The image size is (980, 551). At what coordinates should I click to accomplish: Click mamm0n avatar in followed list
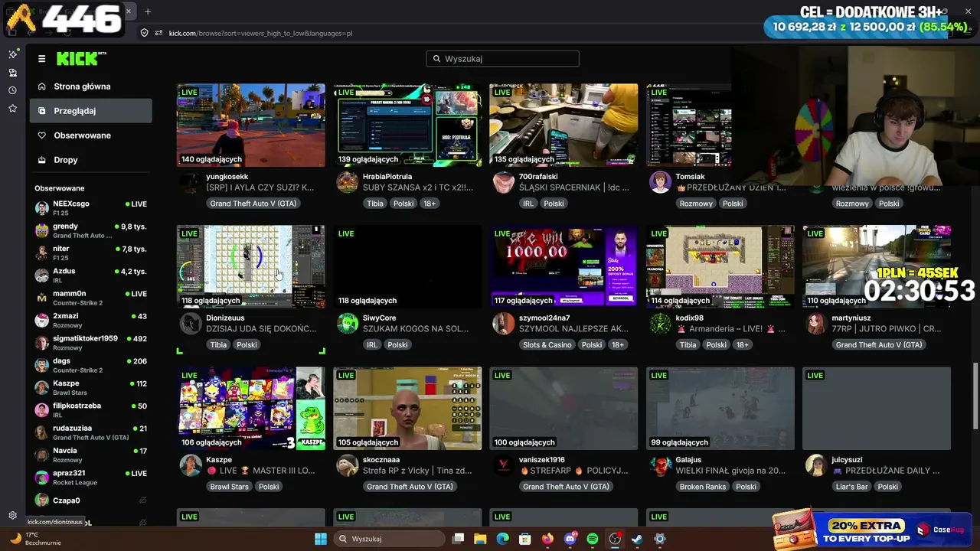click(x=42, y=298)
